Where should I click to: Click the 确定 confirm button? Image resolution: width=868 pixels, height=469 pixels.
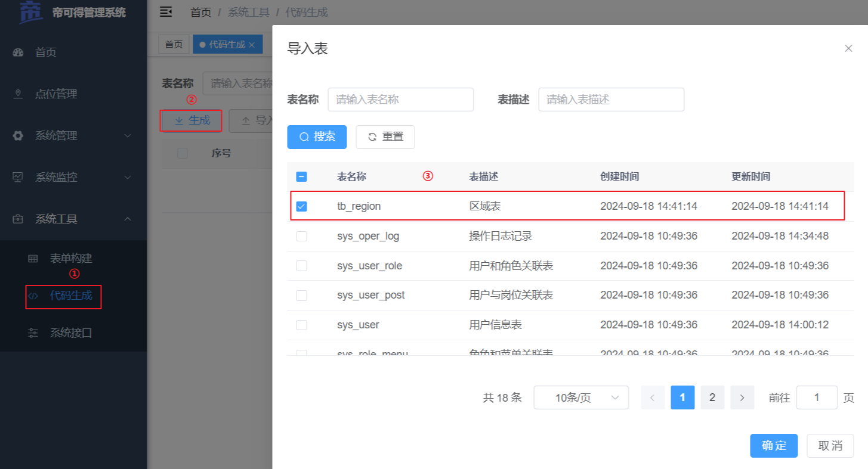point(774,446)
